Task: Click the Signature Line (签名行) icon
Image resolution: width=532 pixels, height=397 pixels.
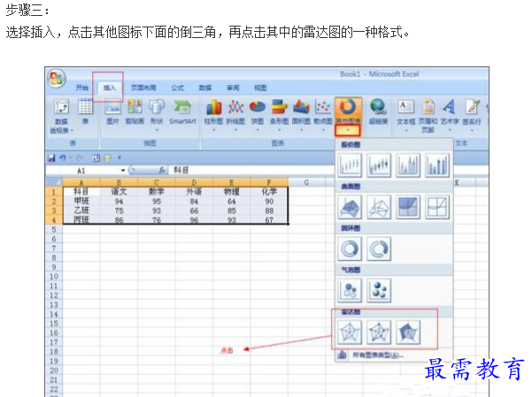Action: (x=473, y=107)
